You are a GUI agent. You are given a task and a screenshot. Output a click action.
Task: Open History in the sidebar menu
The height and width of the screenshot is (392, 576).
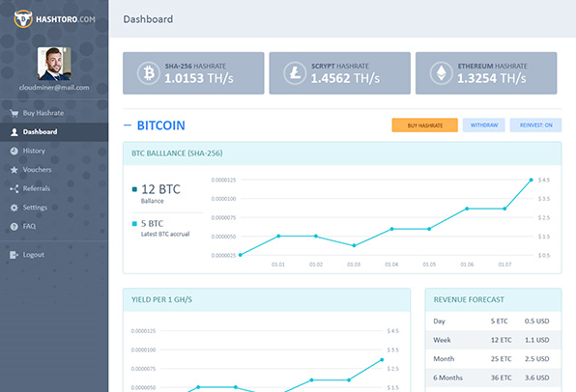(x=34, y=151)
